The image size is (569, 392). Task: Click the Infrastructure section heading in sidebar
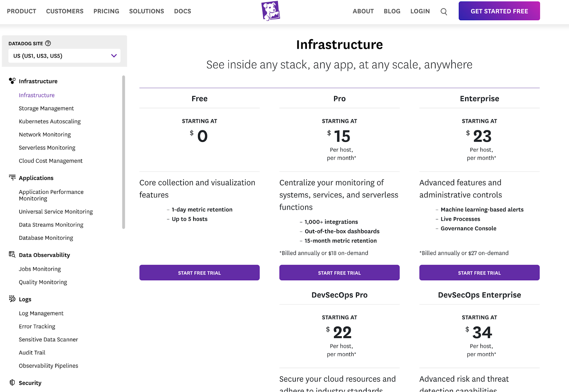click(38, 81)
